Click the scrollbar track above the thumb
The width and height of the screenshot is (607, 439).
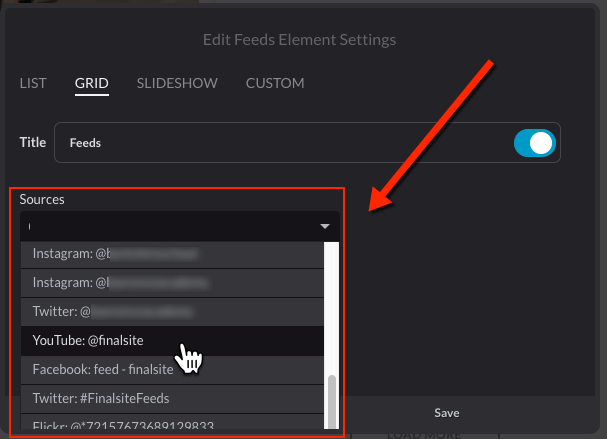pyautogui.click(x=332, y=309)
